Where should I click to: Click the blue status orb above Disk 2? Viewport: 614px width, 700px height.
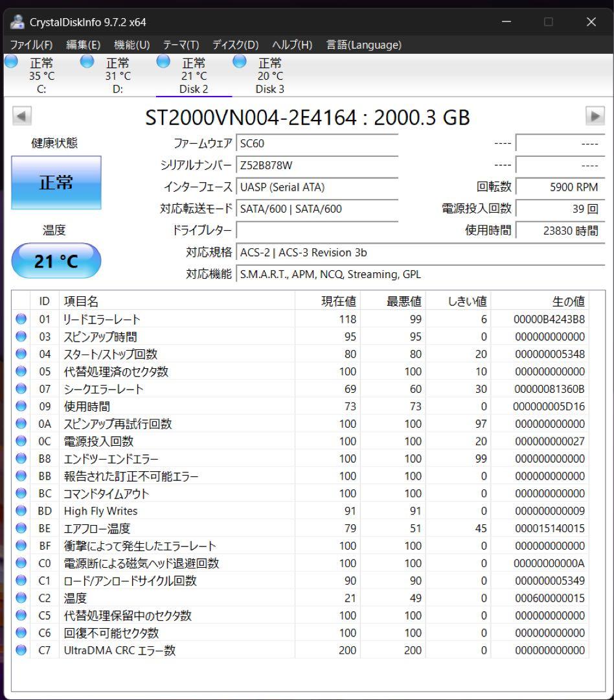coord(163,61)
